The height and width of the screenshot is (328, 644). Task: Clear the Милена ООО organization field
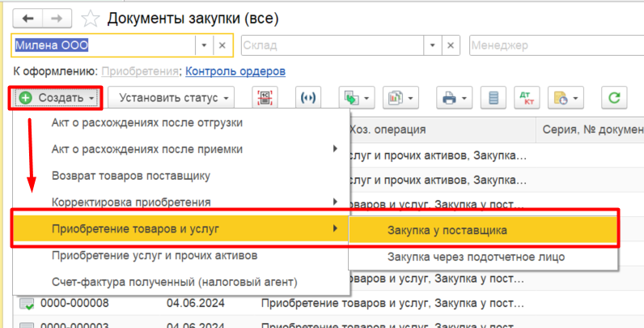[222, 45]
